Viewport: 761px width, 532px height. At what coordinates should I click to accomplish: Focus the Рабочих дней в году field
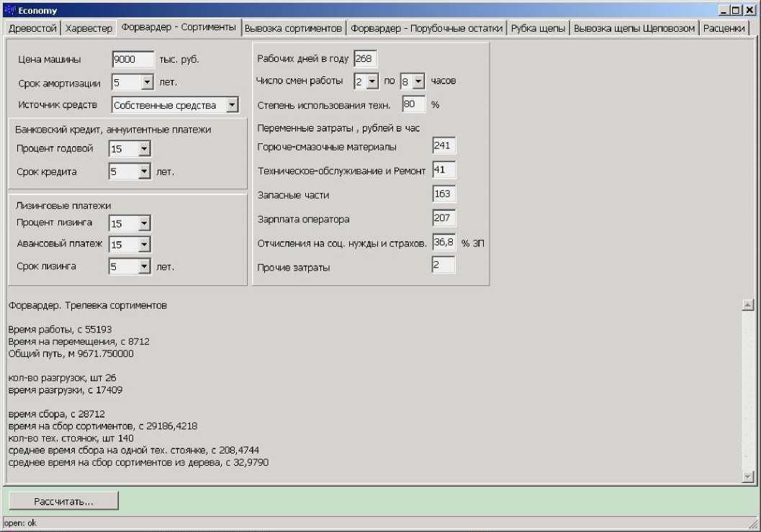[x=365, y=59]
